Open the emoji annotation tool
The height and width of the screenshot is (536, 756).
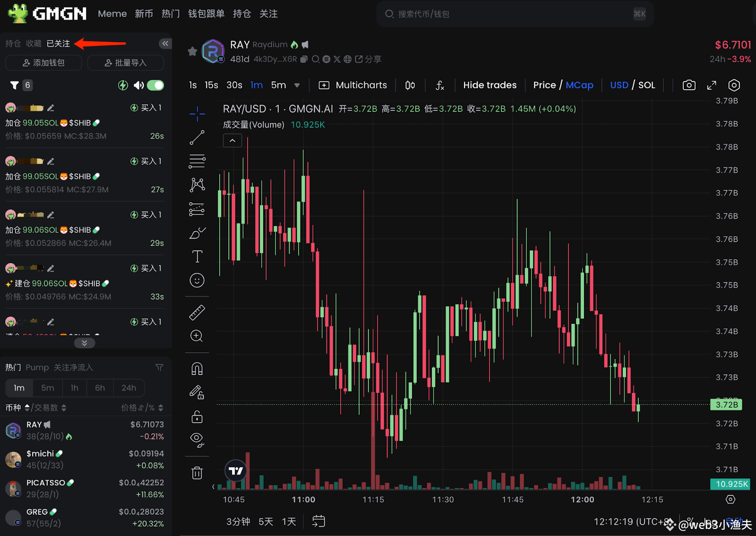coord(197,280)
